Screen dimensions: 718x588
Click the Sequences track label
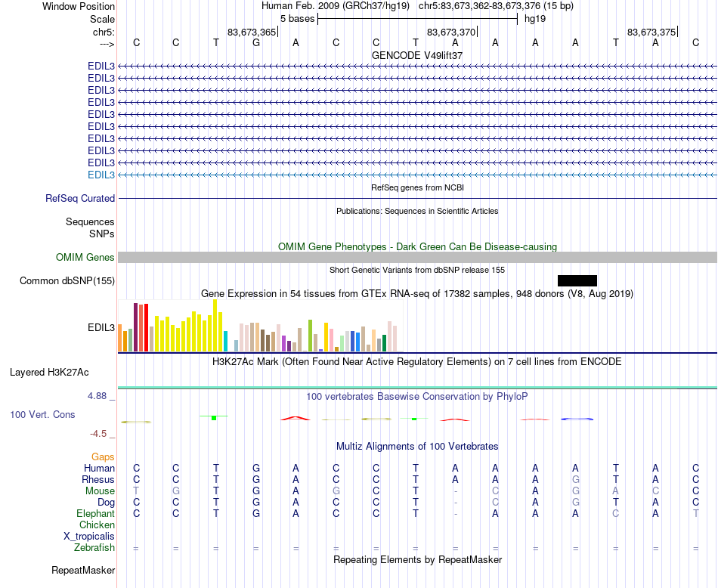coord(90,221)
